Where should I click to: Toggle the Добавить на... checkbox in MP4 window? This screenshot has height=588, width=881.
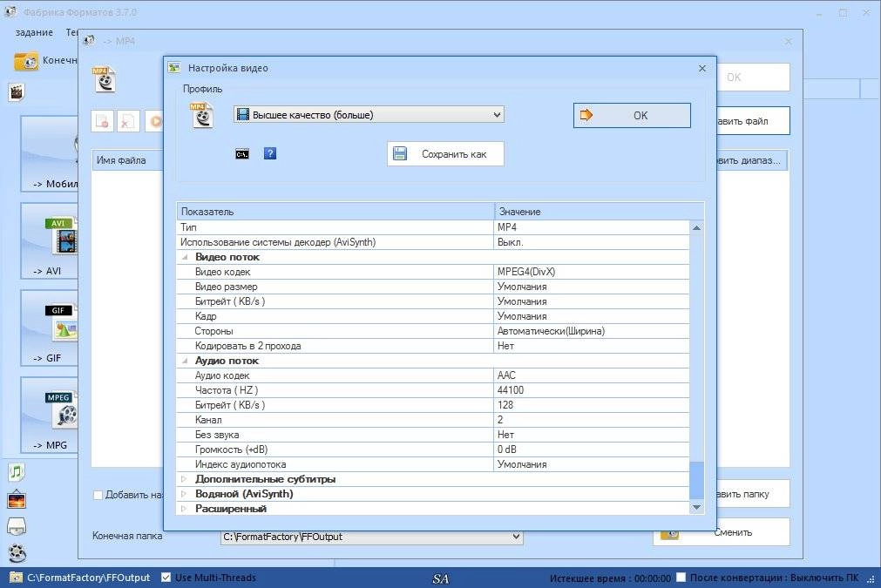pyautogui.click(x=98, y=495)
